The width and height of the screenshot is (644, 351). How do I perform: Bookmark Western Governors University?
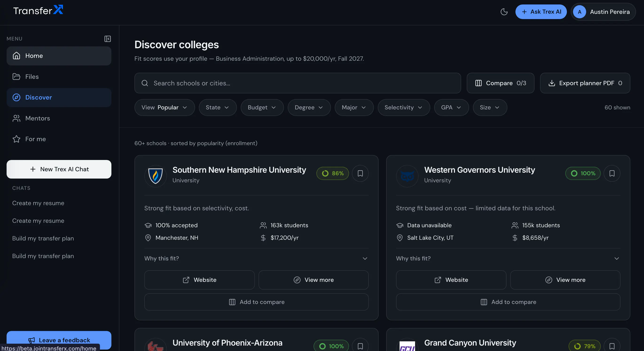(612, 173)
